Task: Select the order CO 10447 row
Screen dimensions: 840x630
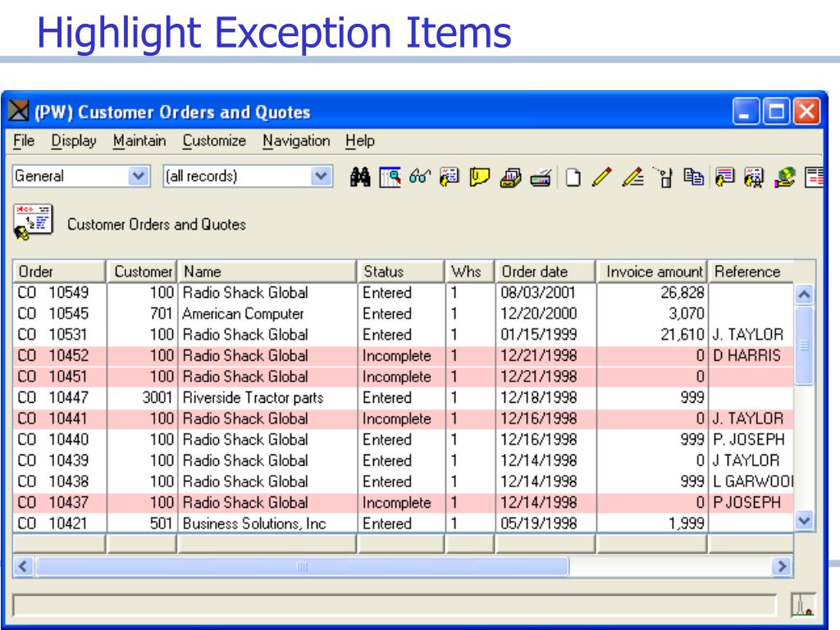Action: 402,398
